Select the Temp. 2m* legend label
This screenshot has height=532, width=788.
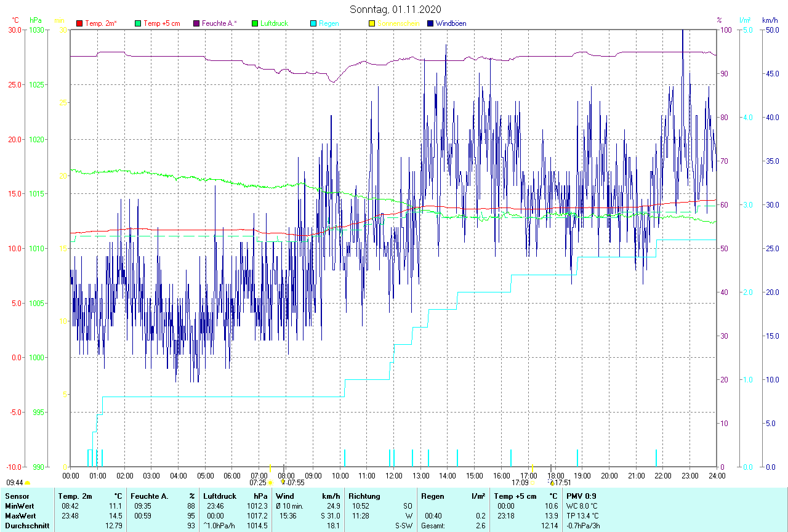click(101, 23)
